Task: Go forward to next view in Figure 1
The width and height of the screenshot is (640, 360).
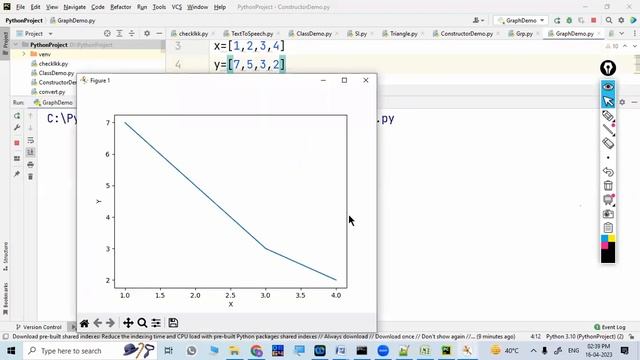Action: 111,323
